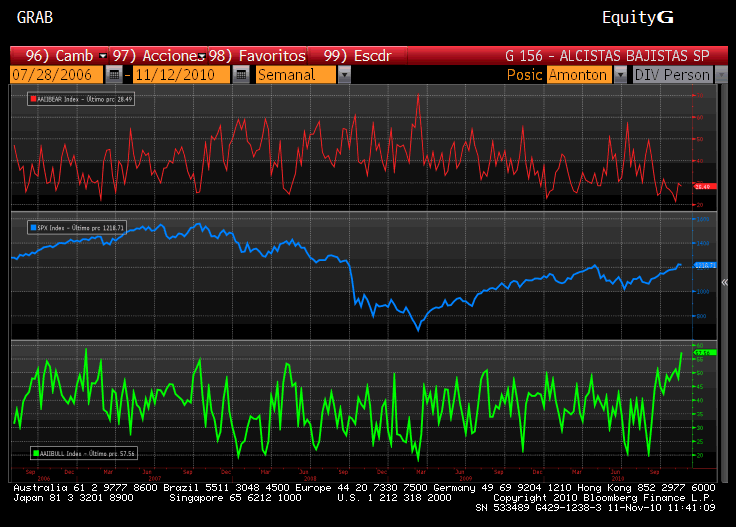Open the DIV Person field
The image size is (736, 527).
click(673, 75)
